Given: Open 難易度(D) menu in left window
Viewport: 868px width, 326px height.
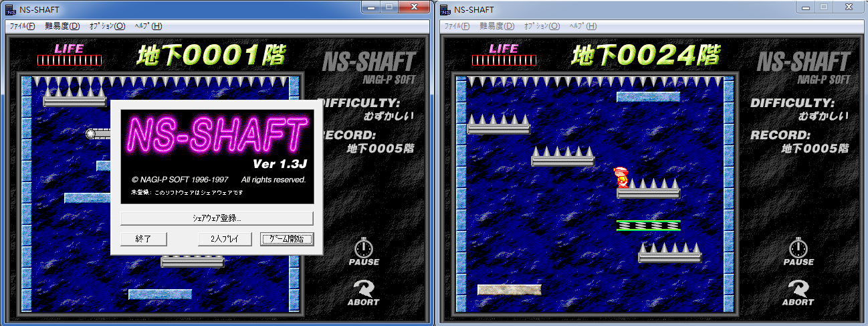Looking at the screenshot, I should 62,26.
